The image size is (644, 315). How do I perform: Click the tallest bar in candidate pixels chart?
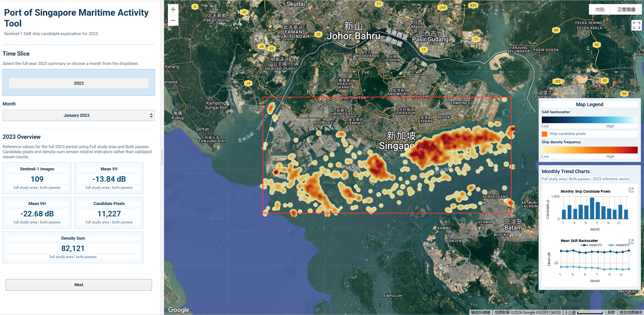point(592,208)
